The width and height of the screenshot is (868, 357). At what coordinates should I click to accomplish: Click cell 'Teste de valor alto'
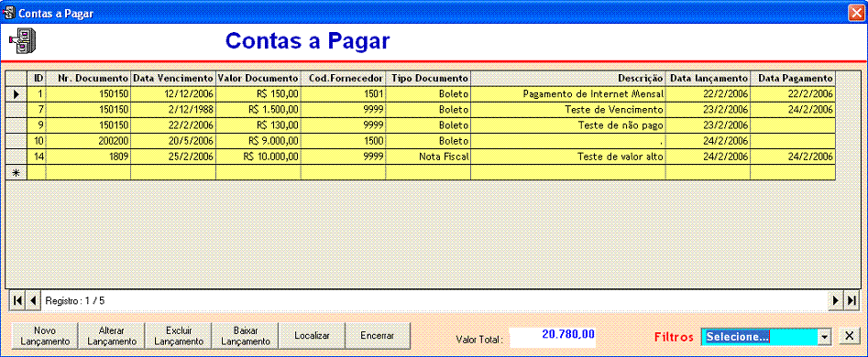click(x=568, y=157)
